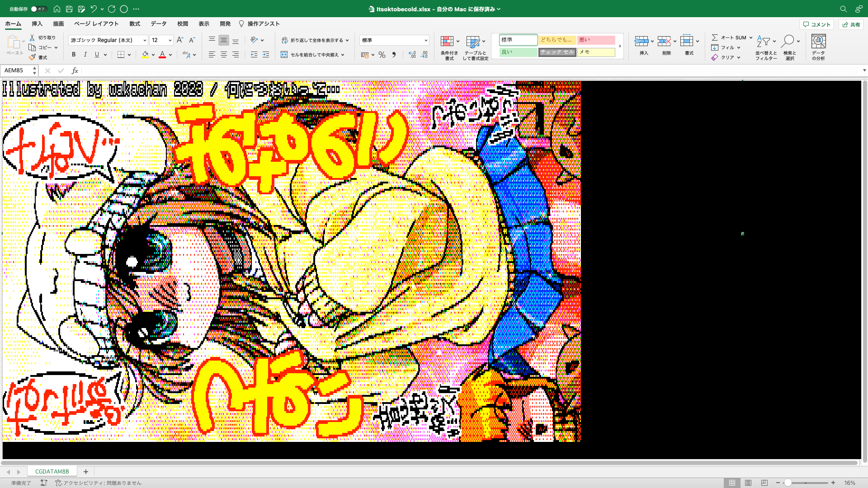Open the 挿入 ribbon tab
This screenshot has height=488, width=868.
click(x=37, y=24)
